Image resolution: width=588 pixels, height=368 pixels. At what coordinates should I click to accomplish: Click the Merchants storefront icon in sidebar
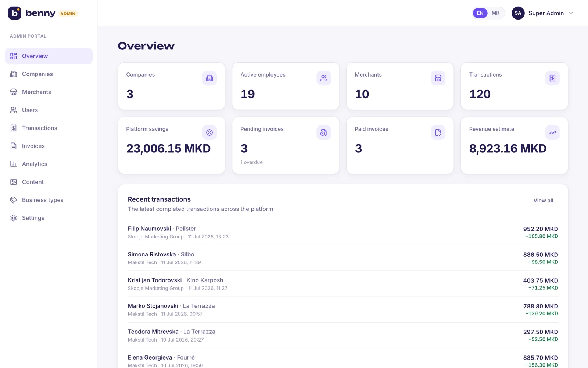click(14, 92)
